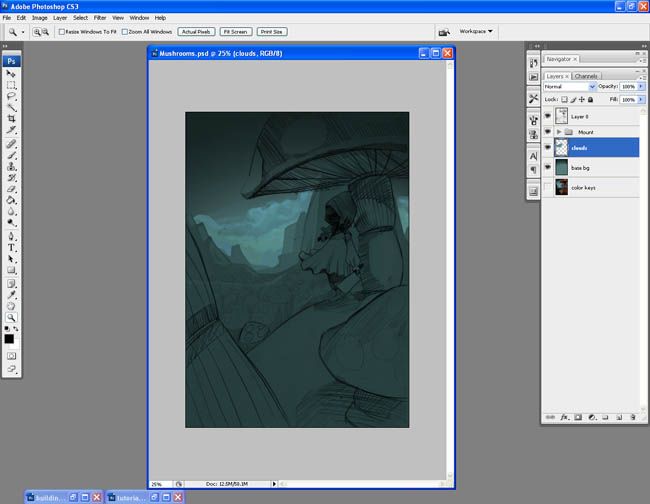Open status bar info arrow menu

tap(274, 484)
